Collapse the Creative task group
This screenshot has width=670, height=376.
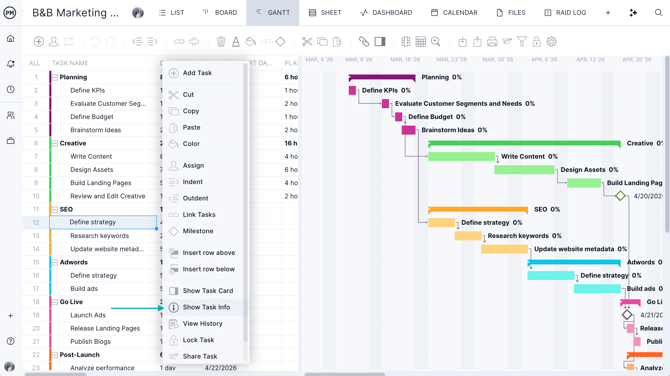(55, 144)
